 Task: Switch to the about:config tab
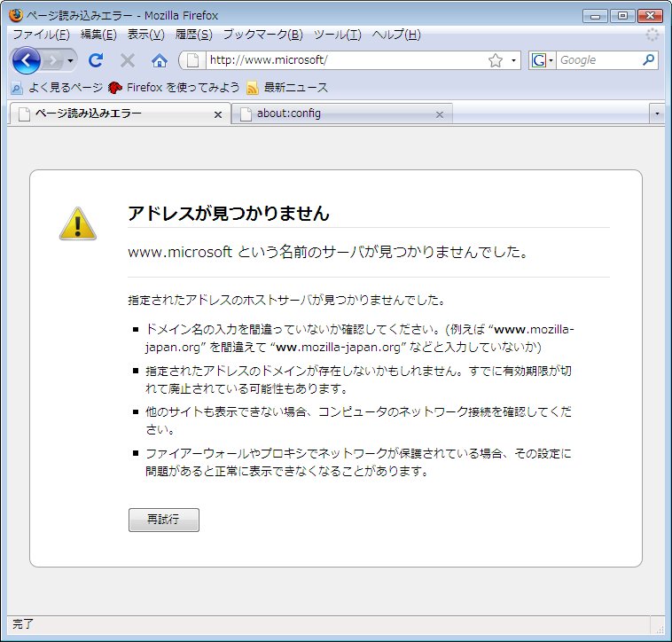[341, 114]
